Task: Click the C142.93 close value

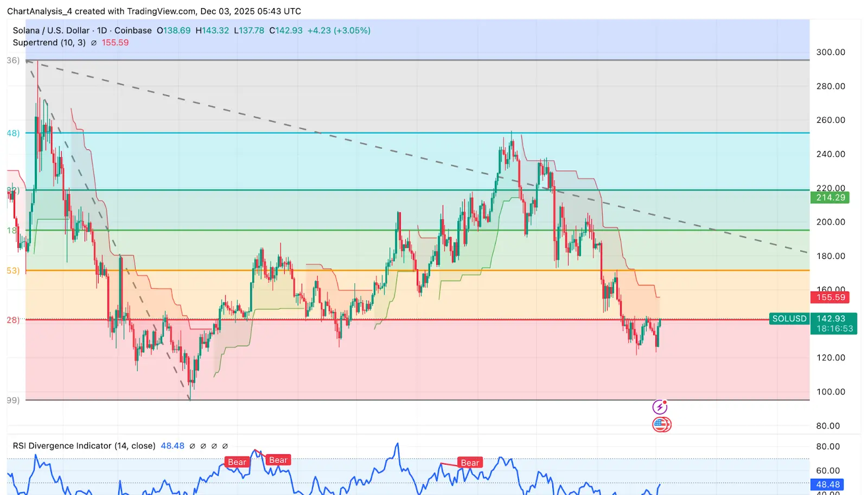Action: tap(286, 30)
